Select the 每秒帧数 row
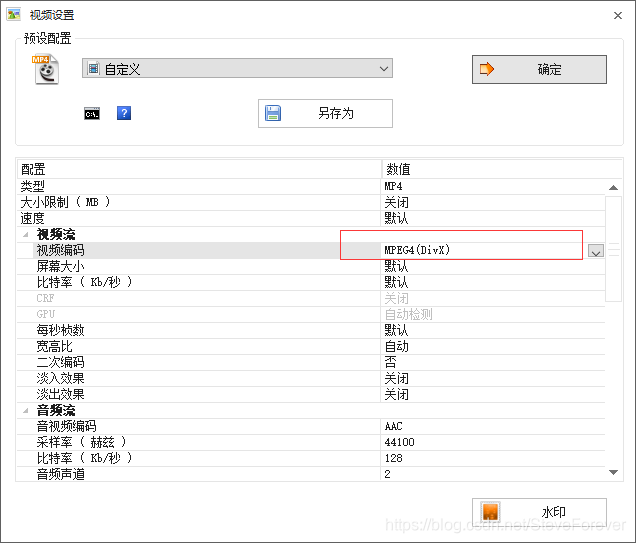The image size is (636, 543). coord(311,331)
